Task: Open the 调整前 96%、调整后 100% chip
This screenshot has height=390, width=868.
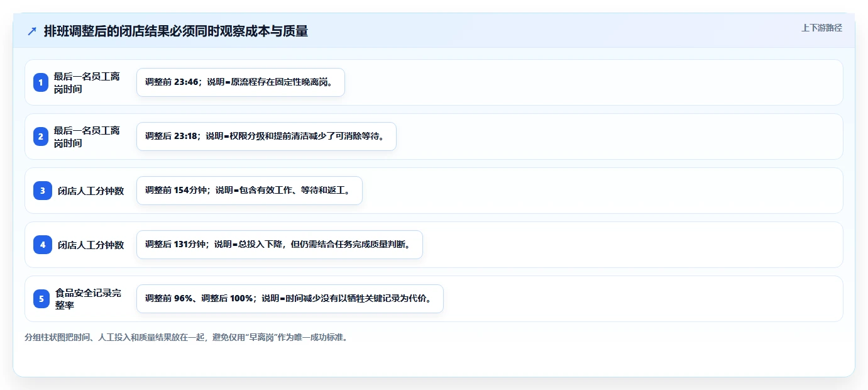Action: point(290,299)
